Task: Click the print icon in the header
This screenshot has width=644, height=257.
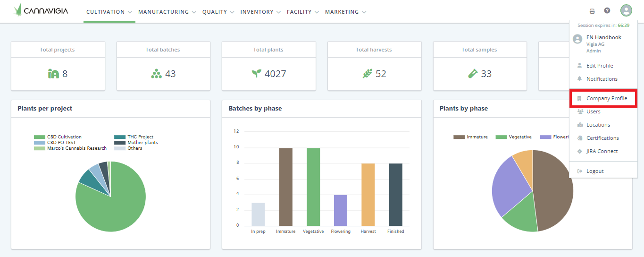Action: click(x=592, y=11)
